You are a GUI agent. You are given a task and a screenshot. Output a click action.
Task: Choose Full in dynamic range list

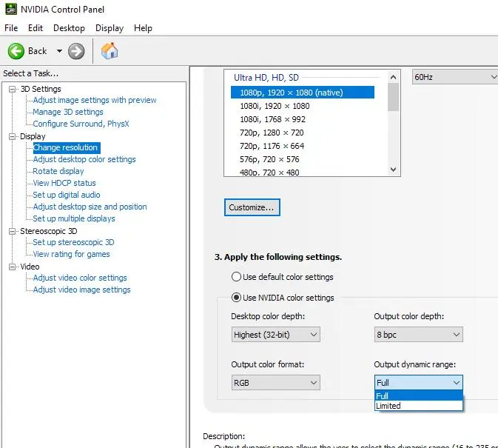click(x=419, y=396)
